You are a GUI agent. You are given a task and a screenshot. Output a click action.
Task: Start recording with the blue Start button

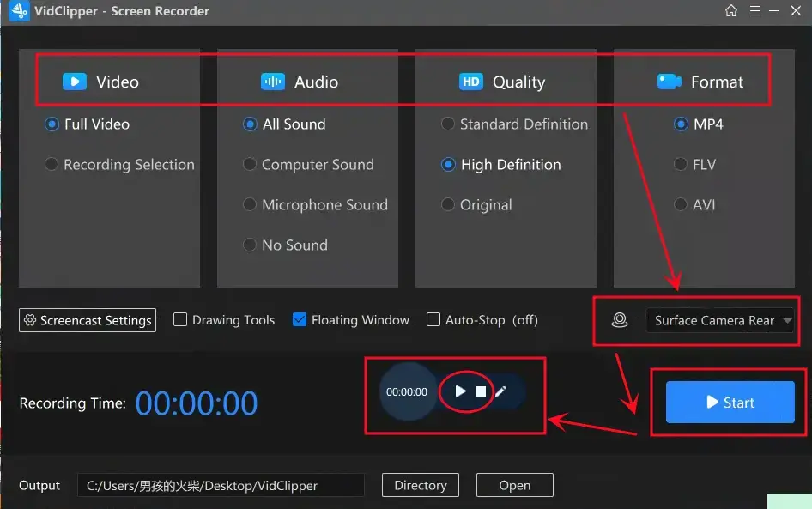click(x=730, y=403)
